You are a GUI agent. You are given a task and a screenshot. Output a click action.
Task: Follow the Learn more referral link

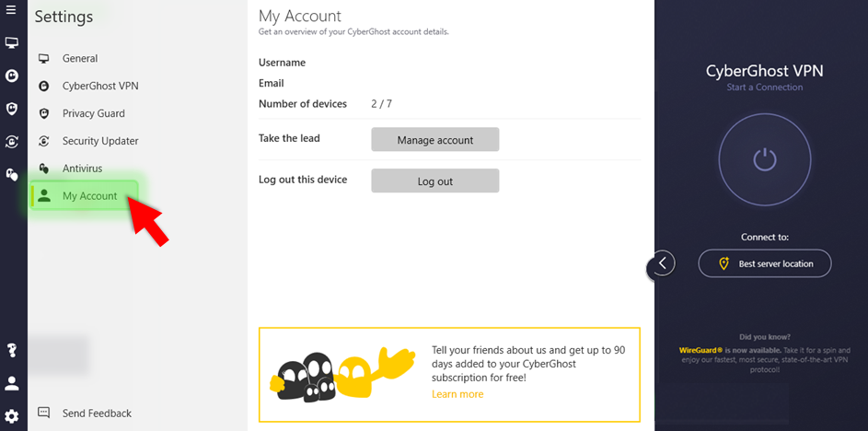tap(457, 394)
